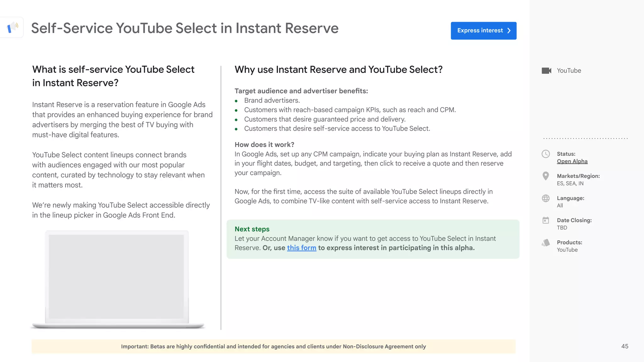Click the 'Date Closing:' label
The width and height of the screenshot is (644, 362).
[574, 220]
